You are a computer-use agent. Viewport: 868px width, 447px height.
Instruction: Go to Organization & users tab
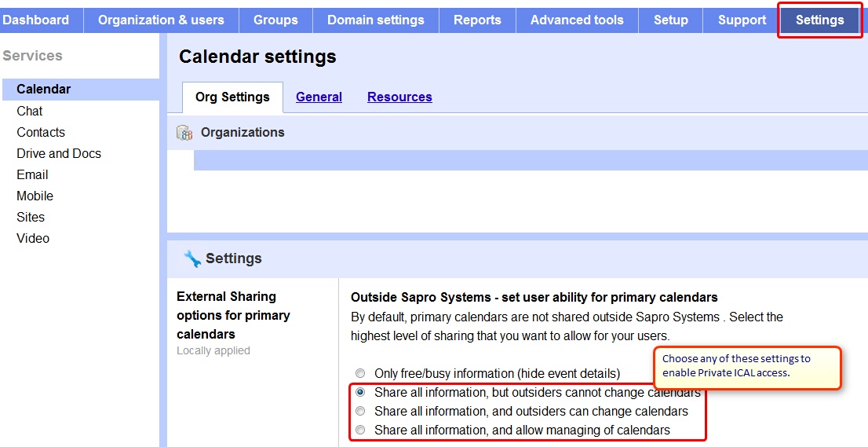(x=161, y=20)
